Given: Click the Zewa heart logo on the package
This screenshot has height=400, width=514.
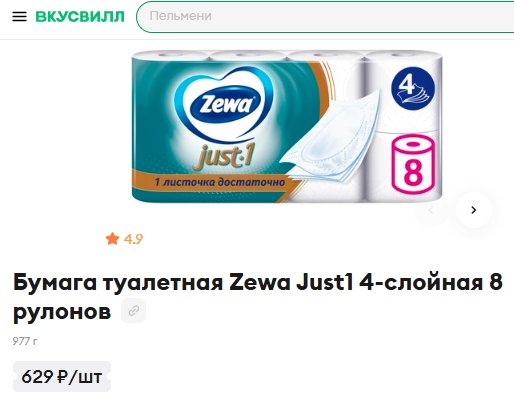Looking at the screenshot, I should [x=224, y=106].
